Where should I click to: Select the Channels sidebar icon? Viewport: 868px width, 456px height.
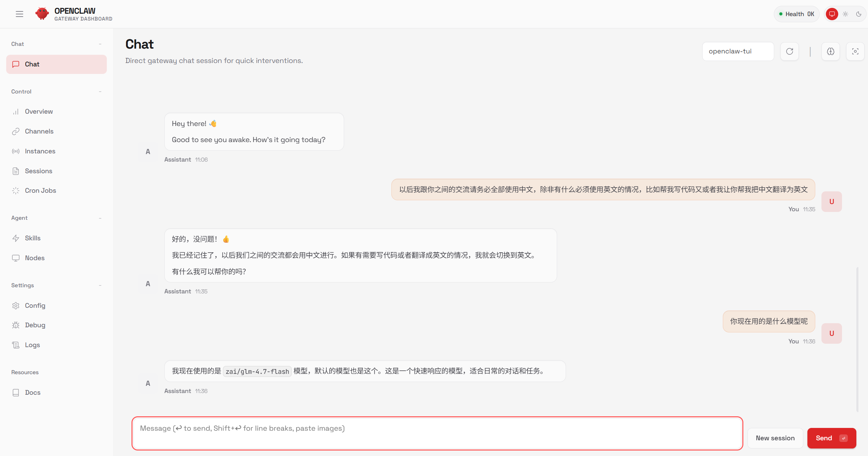[x=16, y=131]
